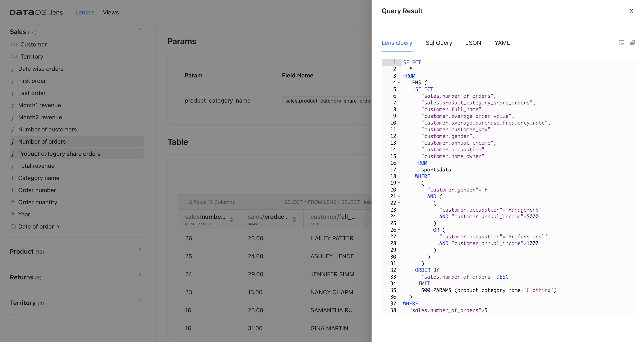Copy the query with the copy icon
Viewport: 644px width, 342px height.
(632, 43)
